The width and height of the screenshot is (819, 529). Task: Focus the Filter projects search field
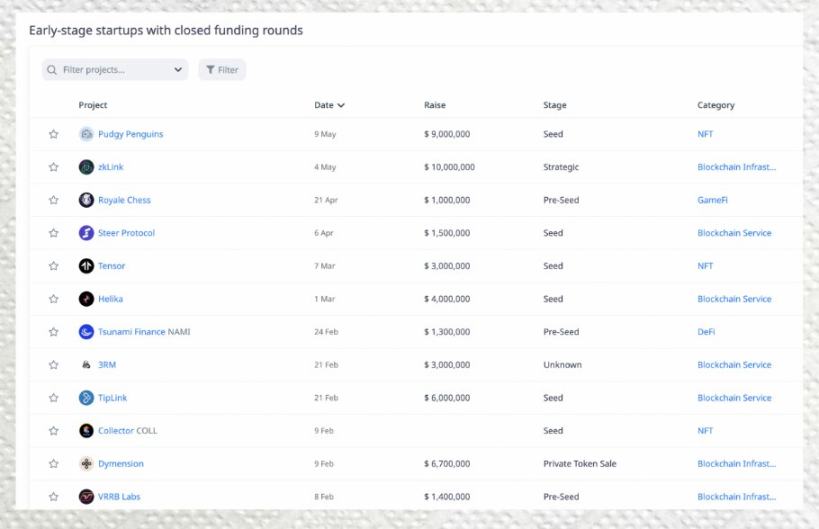(115, 69)
